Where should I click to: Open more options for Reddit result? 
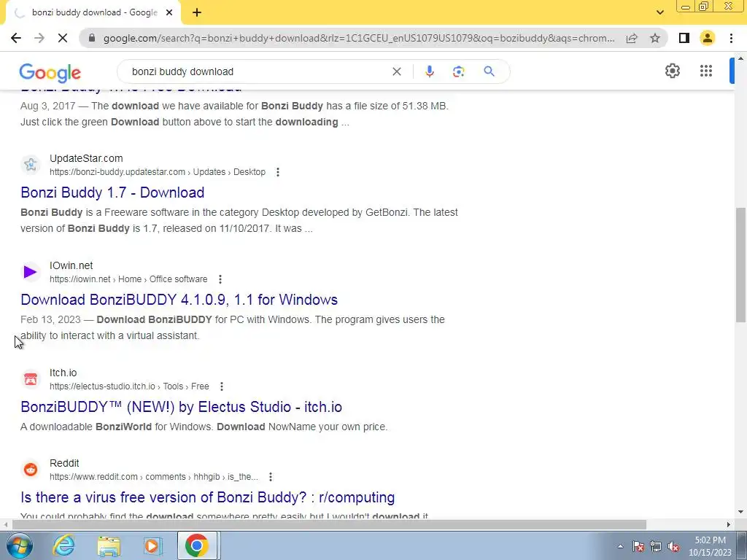pos(271,477)
